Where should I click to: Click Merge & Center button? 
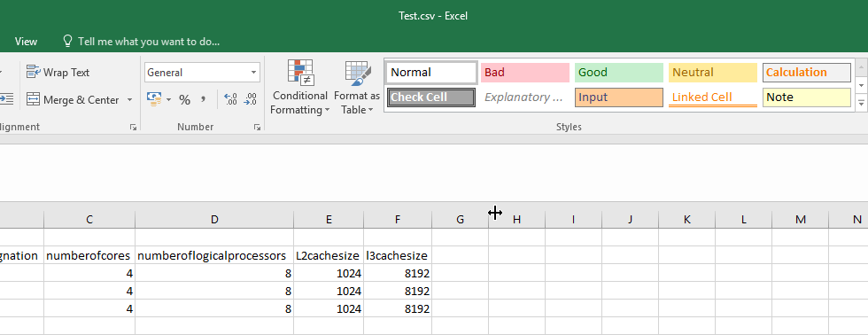pyautogui.click(x=72, y=99)
